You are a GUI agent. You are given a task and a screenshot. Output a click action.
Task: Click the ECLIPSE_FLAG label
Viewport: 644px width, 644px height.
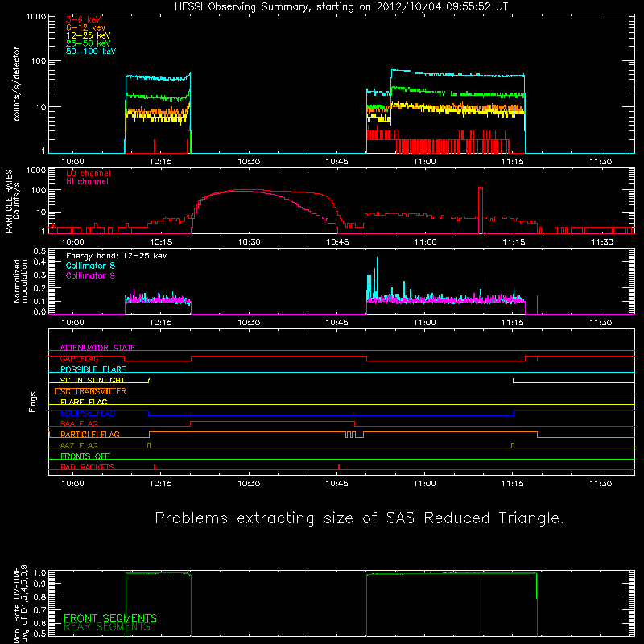pos(88,413)
